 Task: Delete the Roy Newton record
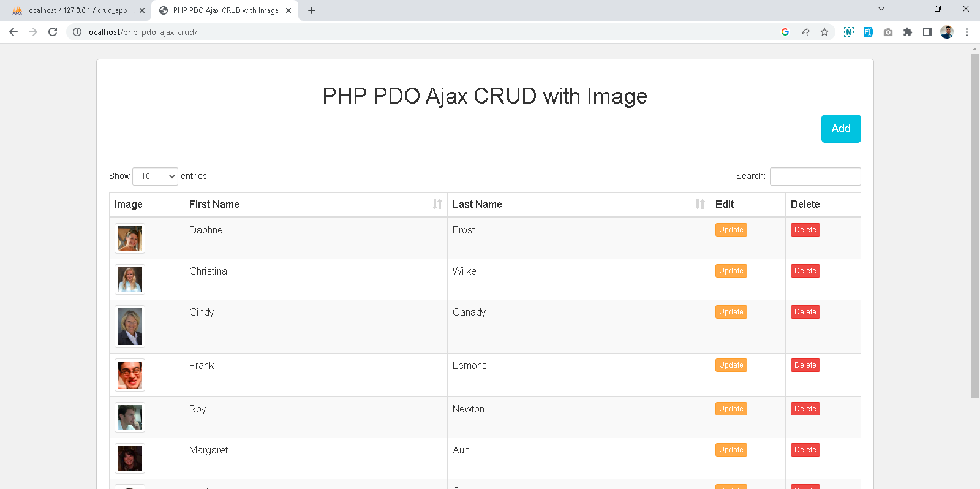click(x=805, y=409)
